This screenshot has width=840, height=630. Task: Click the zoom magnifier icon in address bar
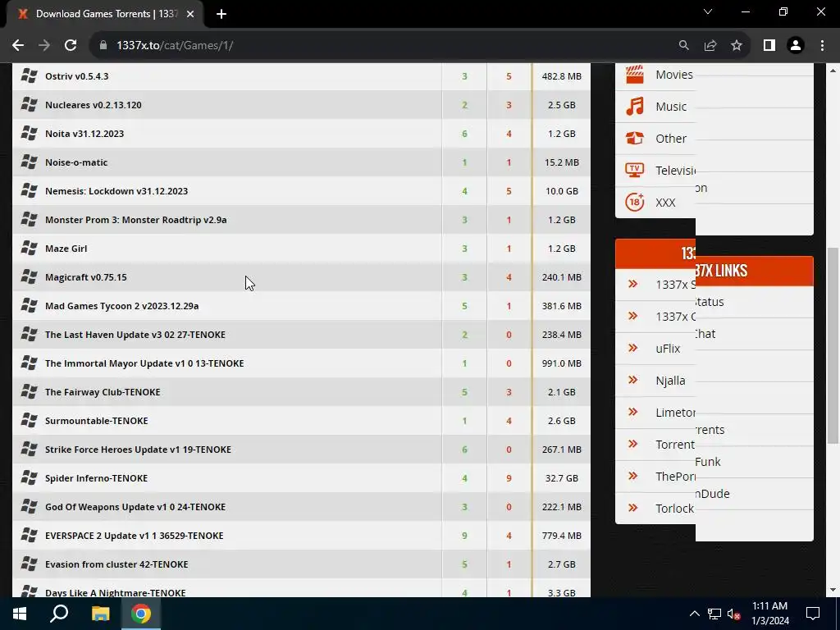point(683,46)
